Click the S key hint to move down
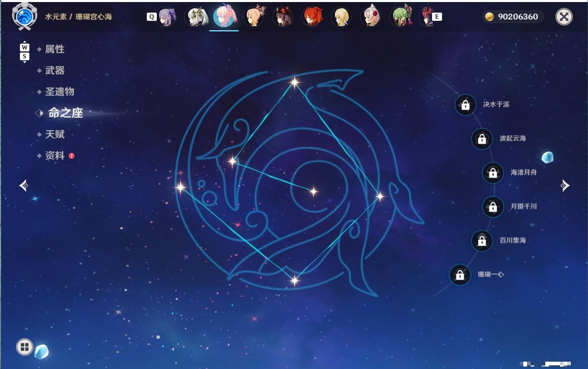 (24, 56)
